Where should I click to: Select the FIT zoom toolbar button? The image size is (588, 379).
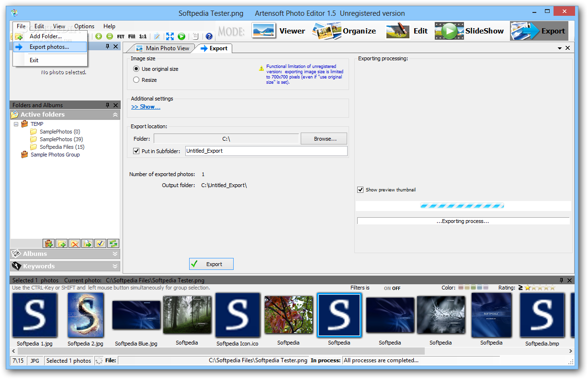pos(121,36)
